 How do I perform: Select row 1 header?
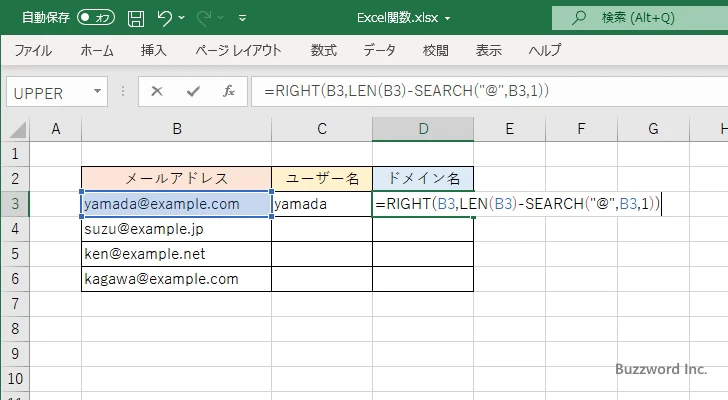(15, 154)
